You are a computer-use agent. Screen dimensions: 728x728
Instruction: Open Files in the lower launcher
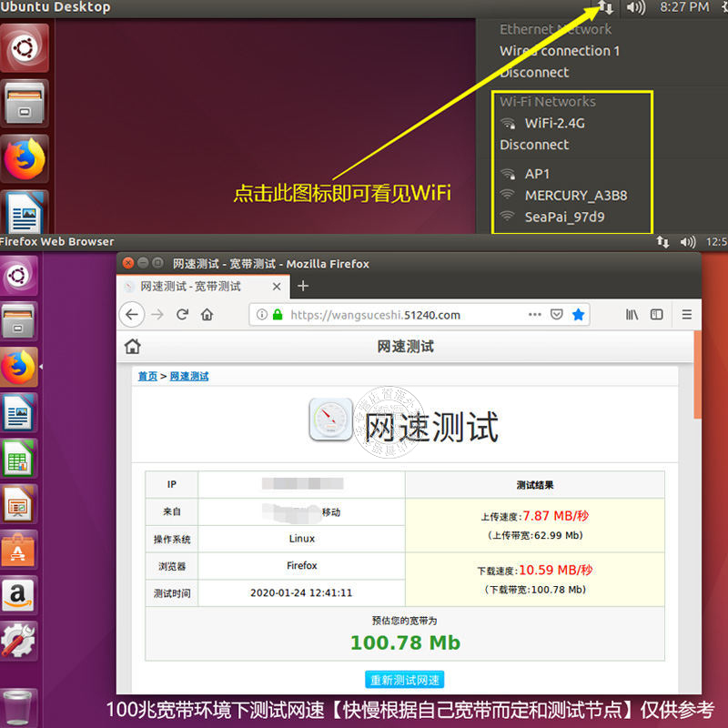(18, 321)
